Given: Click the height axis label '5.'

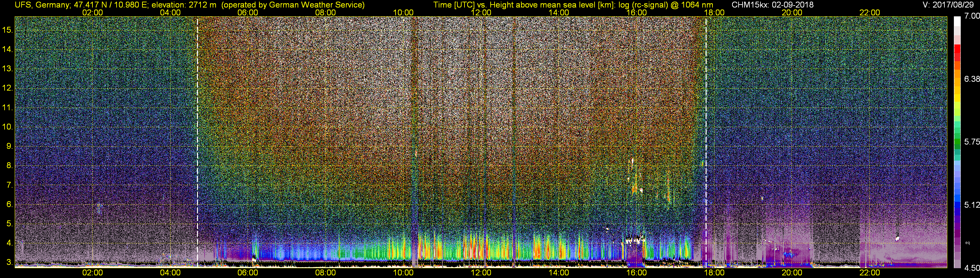Looking at the screenshot, I should pyautogui.click(x=9, y=224).
